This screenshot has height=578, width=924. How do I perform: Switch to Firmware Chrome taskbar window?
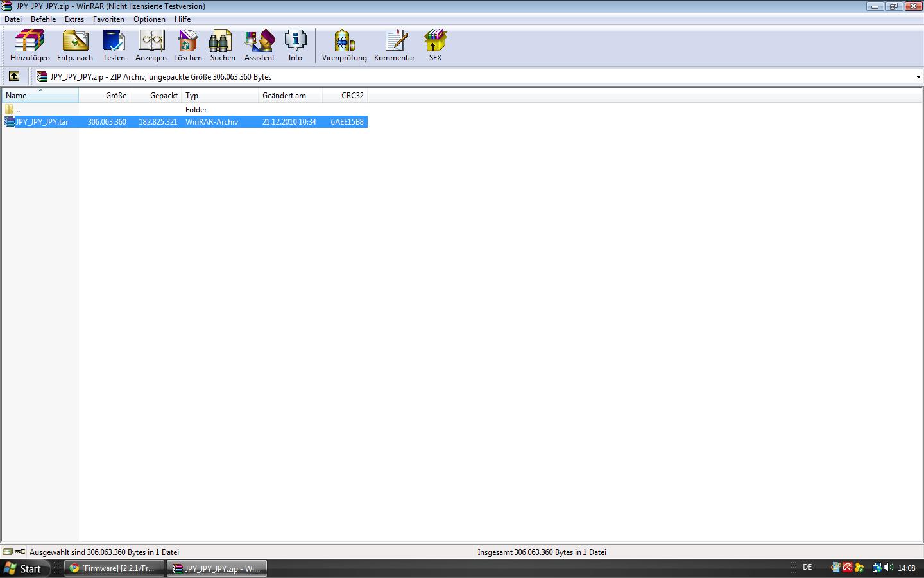pyautogui.click(x=114, y=568)
